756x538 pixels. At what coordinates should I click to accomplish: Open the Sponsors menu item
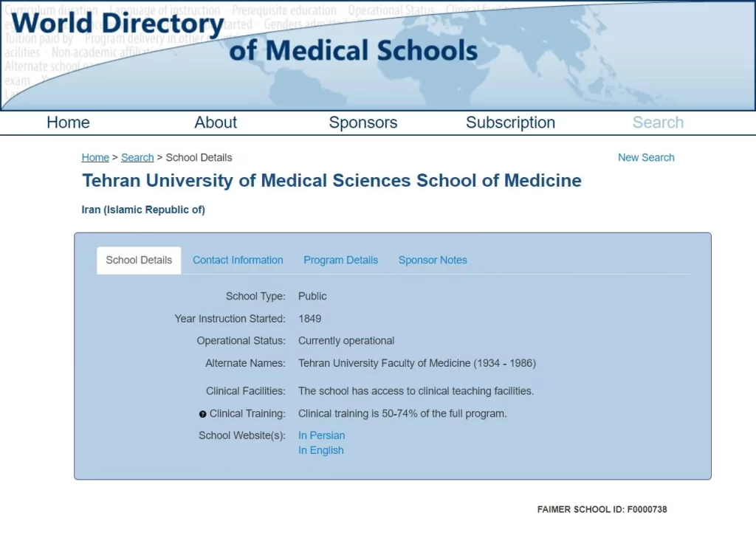coord(362,123)
